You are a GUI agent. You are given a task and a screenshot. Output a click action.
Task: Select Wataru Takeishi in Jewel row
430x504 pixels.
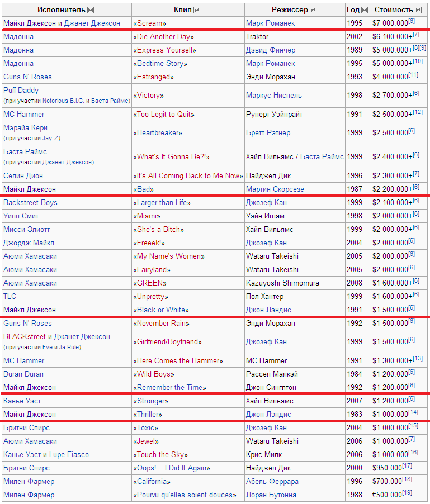tap(272, 441)
